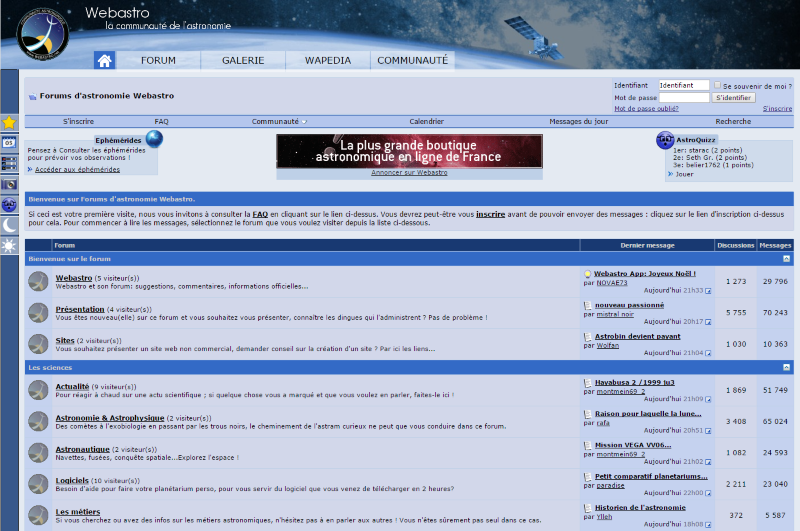Click go-to-last-post icon for Mission VEGA thread
This screenshot has height=531, width=800.
pos(708,462)
